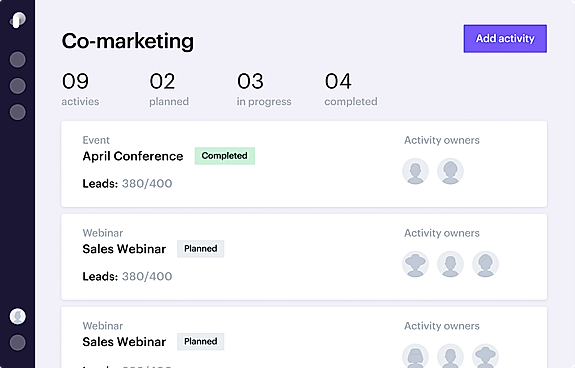Filter by the 09 activies counter
The width and height of the screenshot is (575, 368).
click(80, 89)
